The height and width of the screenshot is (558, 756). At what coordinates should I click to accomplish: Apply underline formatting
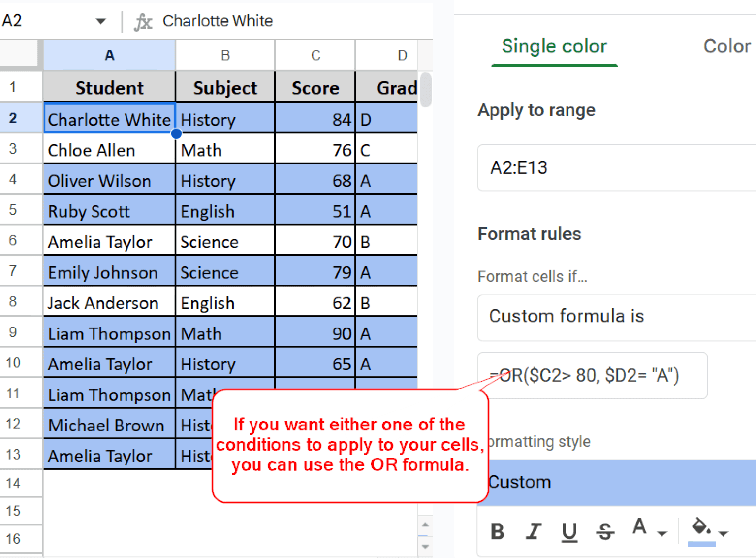[569, 532]
